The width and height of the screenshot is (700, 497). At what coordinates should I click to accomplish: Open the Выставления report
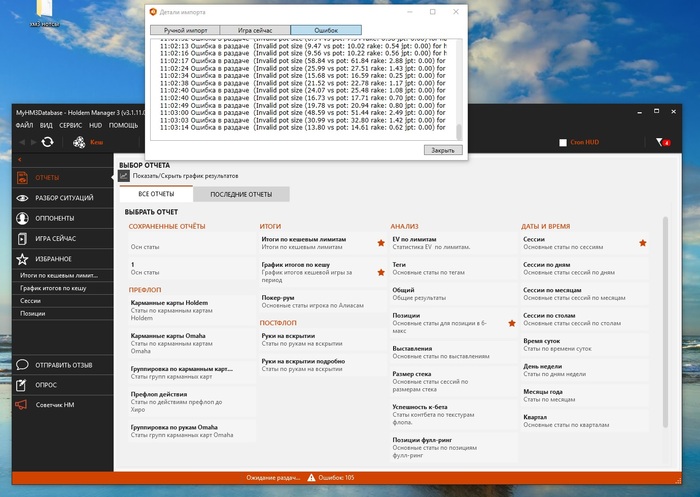pos(454,352)
